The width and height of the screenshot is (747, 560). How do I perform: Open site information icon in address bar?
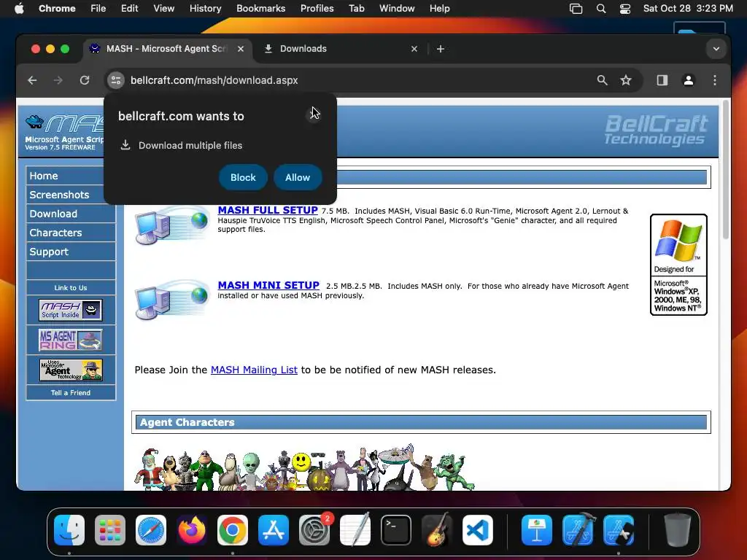pos(116,80)
